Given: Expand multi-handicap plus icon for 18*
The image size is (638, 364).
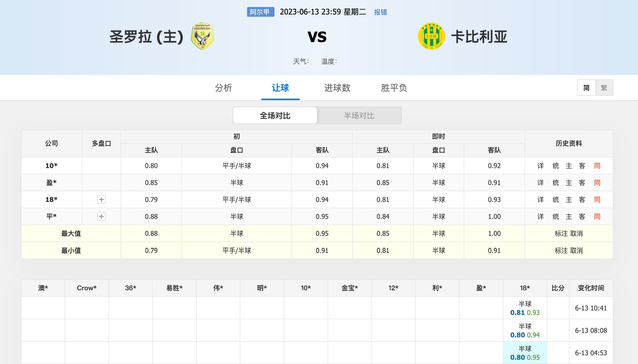Looking at the screenshot, I should [x=101, y=199].
